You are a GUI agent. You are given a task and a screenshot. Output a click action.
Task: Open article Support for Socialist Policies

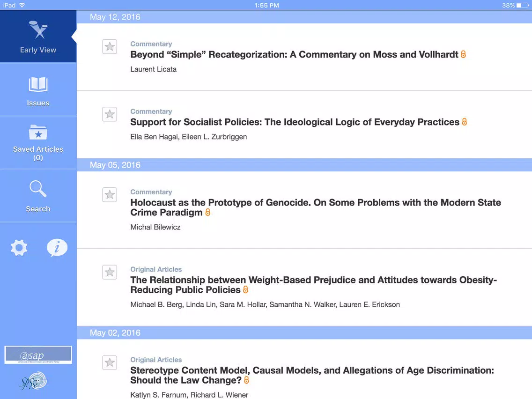[x=295, y=122]
